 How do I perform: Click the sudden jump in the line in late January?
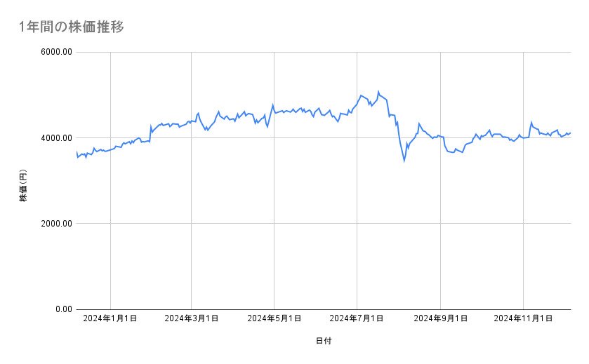[151, 126]
